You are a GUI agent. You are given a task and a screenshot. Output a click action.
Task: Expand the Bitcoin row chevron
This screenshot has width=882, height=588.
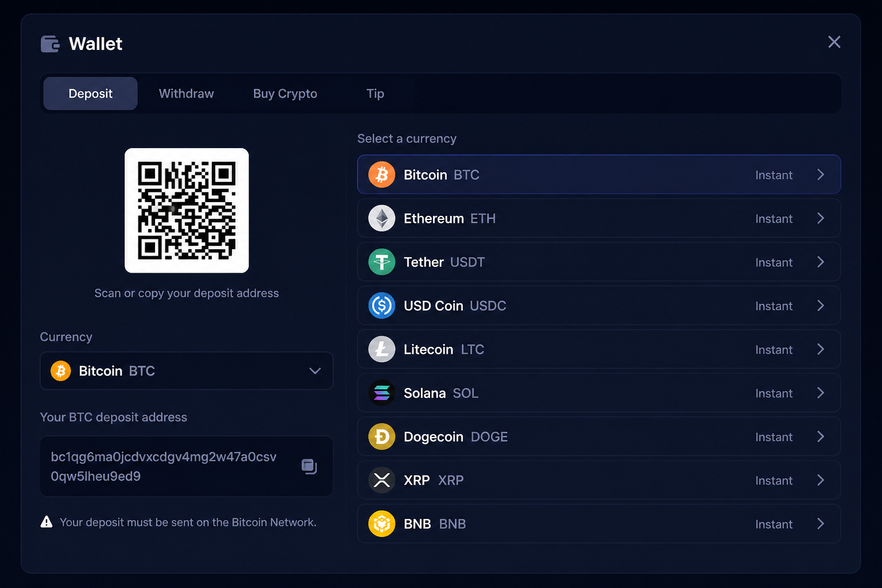pos(821,175)
